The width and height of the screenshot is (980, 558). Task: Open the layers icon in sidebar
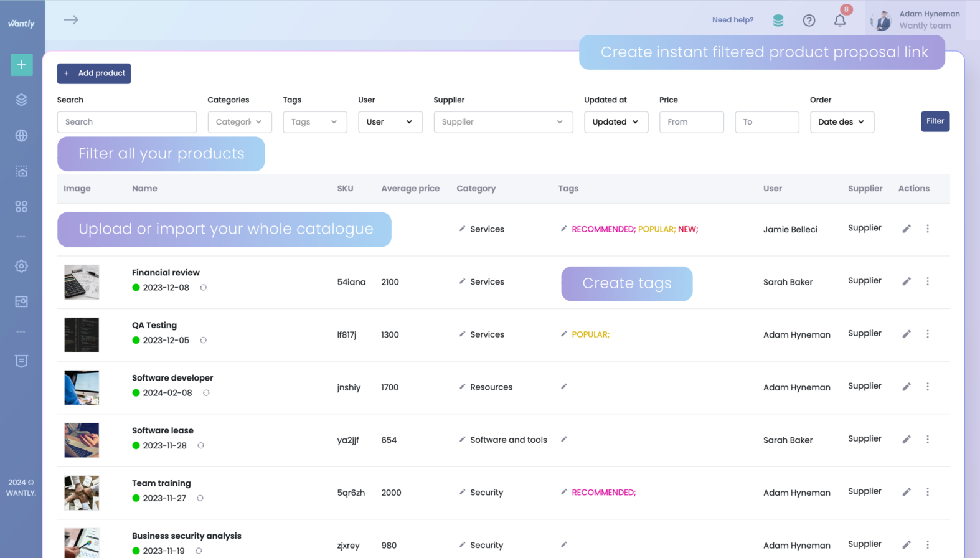[22, 100]
